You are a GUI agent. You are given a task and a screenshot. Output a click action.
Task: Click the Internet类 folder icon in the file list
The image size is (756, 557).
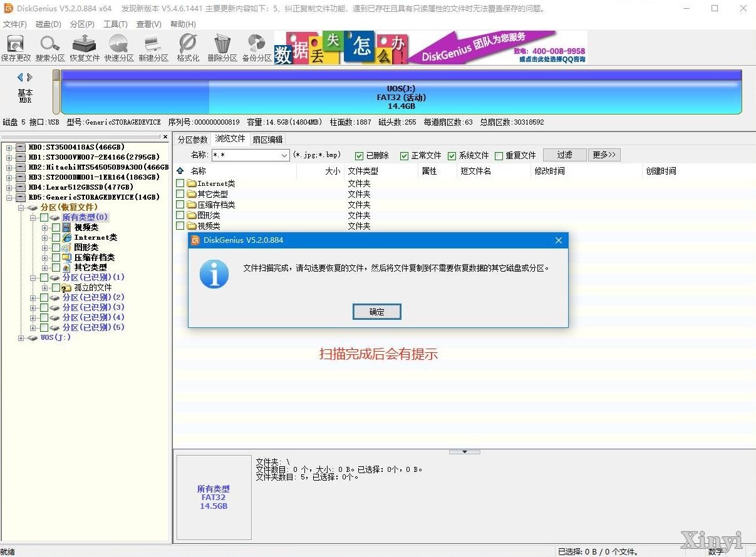tap(192, 183)
